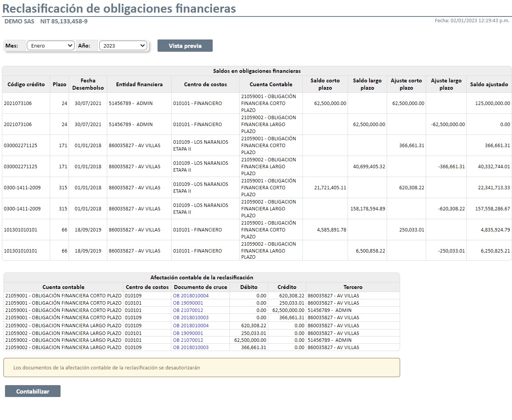Select the Año: label
This screenshot has width=512, height=420.
[x=84, y=46]
